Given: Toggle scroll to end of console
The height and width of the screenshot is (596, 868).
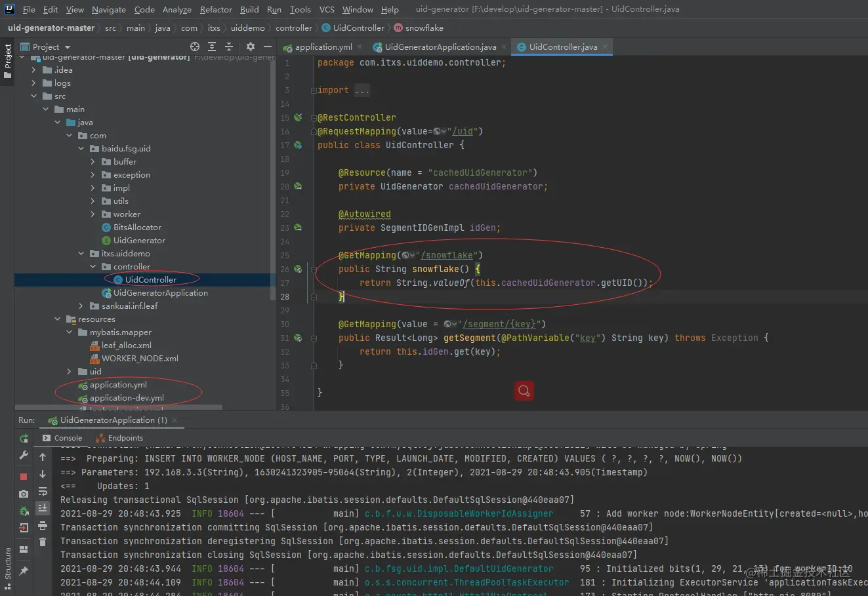Looking at the screenshot, I should [43, 508].
